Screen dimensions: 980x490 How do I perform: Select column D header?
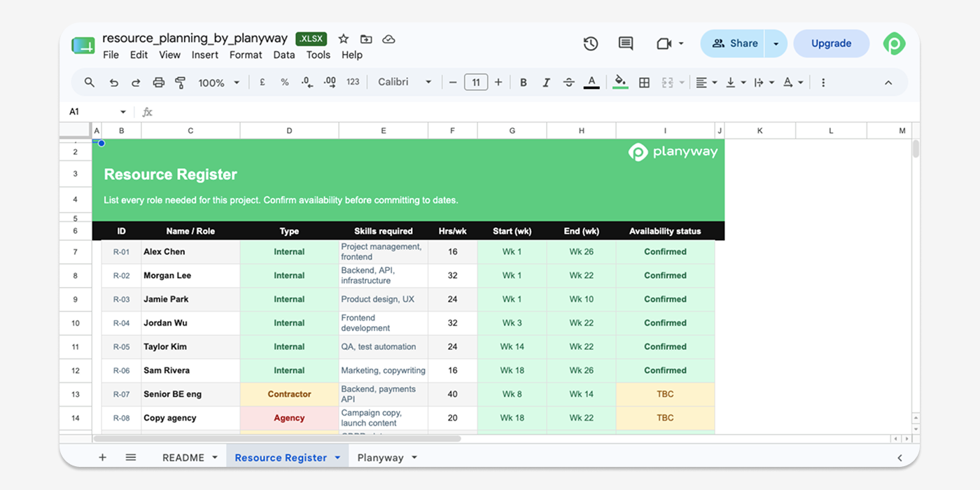[x=289, y=131]
